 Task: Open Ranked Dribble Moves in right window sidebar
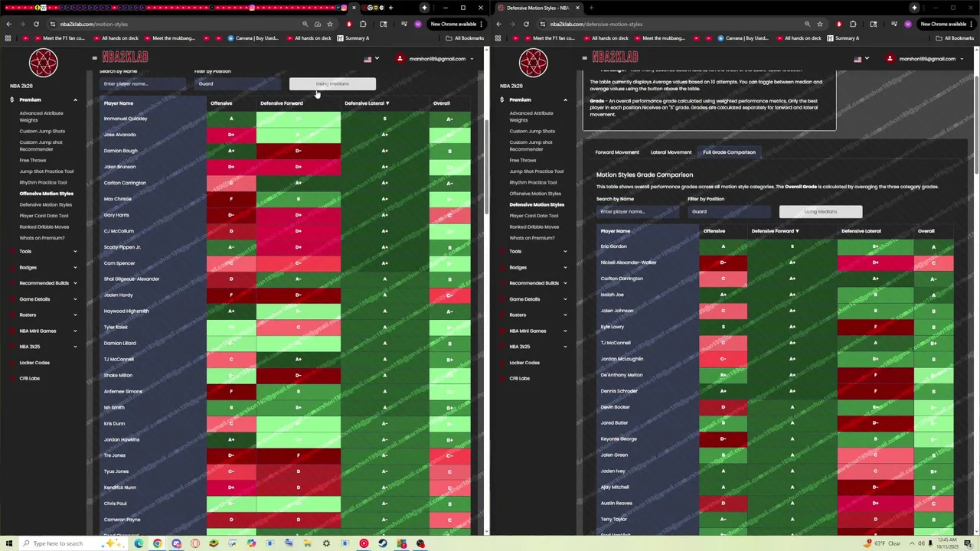[534, 227]
